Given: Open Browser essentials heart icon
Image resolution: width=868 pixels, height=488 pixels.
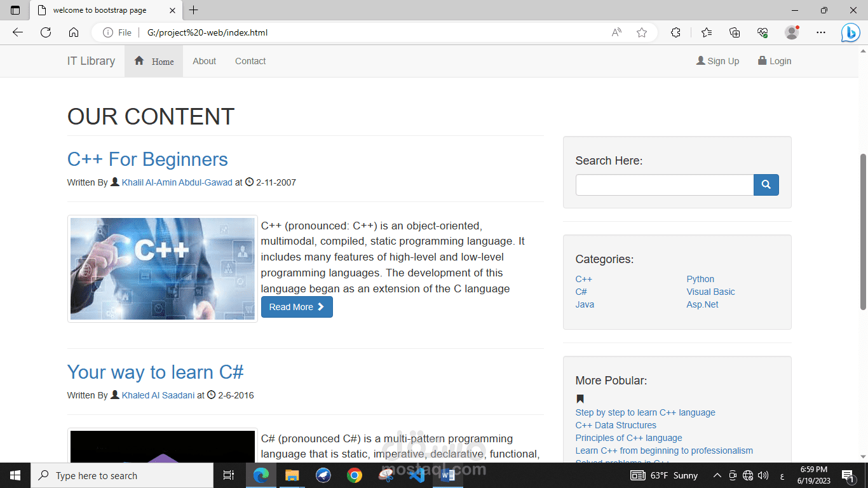Looking at the screenshot, I should pos(763,32).
